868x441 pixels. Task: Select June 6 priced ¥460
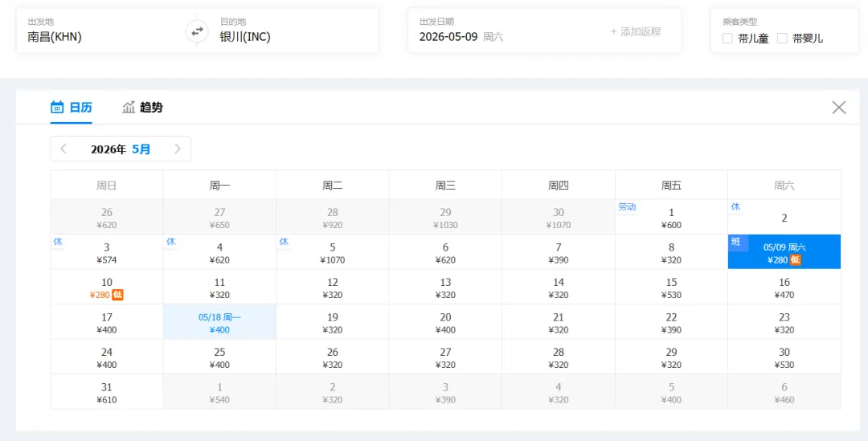tap(784, 391)
